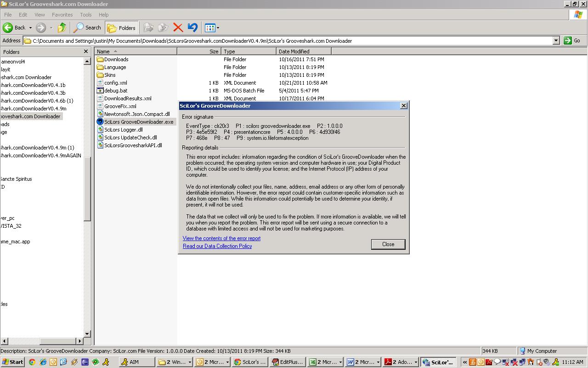Viewport: 588px width, 368px height.
Task: Select the Skins folder icon
Action: (x=100, y=75)
